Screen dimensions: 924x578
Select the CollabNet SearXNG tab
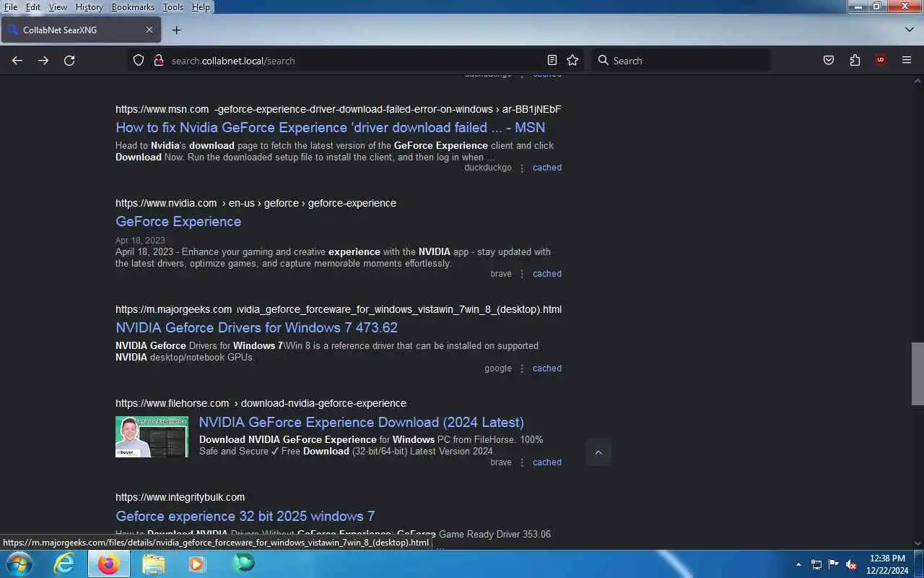(80, 30)
